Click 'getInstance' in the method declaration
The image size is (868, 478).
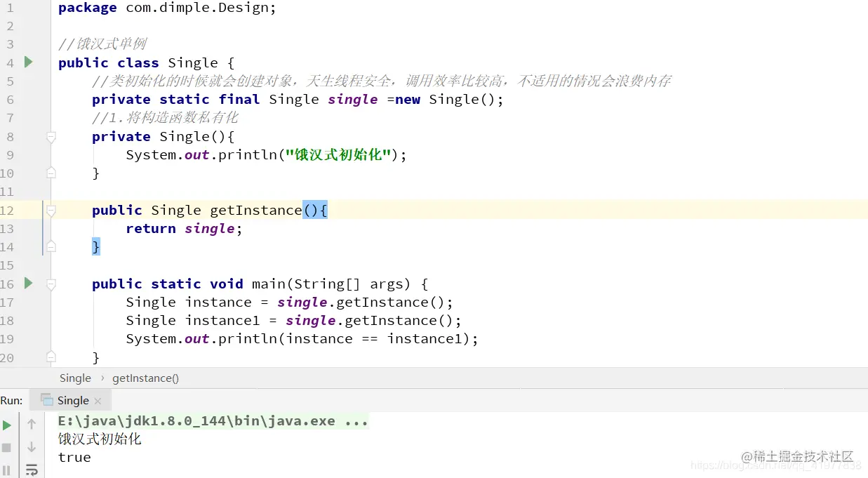click(256, 210)
